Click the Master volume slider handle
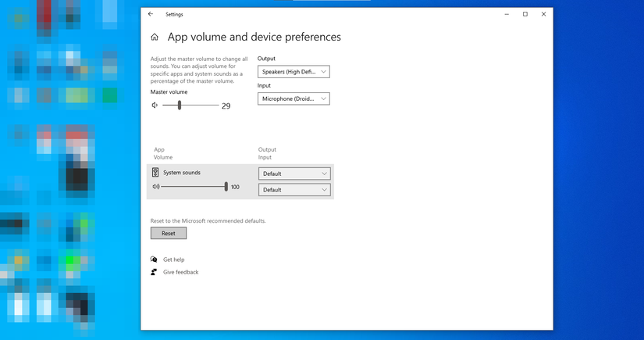 point(180,106)
